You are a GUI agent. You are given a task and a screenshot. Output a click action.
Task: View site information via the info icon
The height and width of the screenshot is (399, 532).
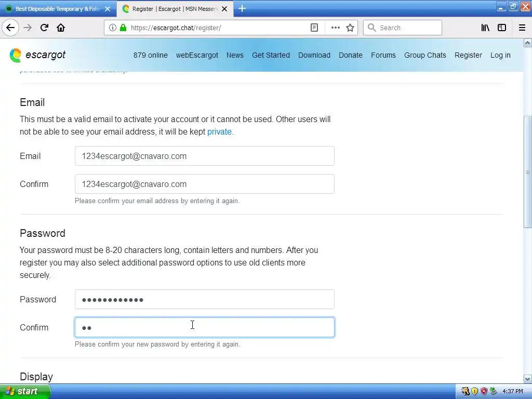click(x=113, y=28)
